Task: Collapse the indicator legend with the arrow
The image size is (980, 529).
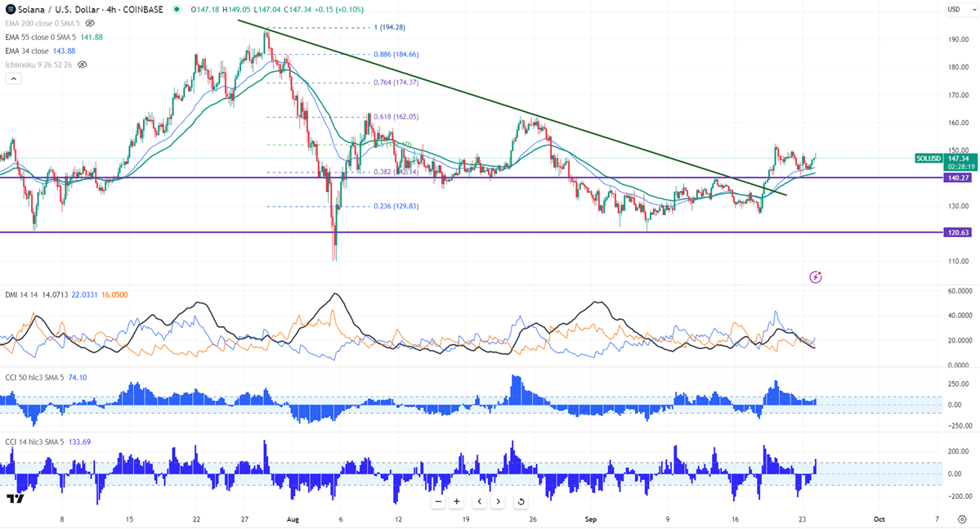Action: 14,78
